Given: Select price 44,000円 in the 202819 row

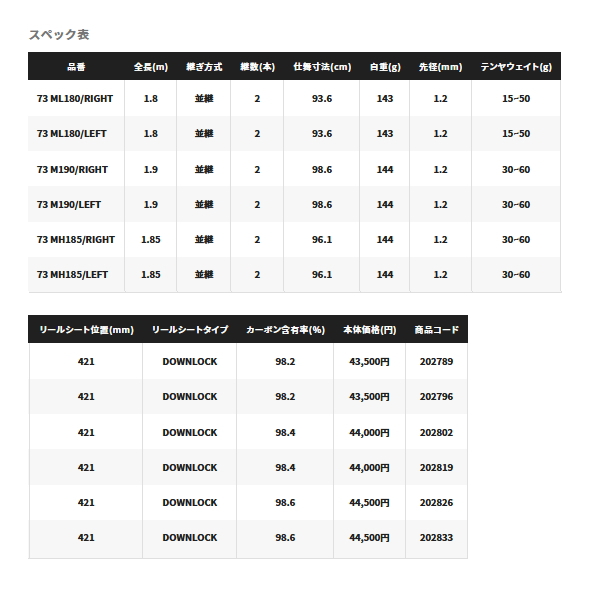Looking at the screenshot, I should coord(369,468).
